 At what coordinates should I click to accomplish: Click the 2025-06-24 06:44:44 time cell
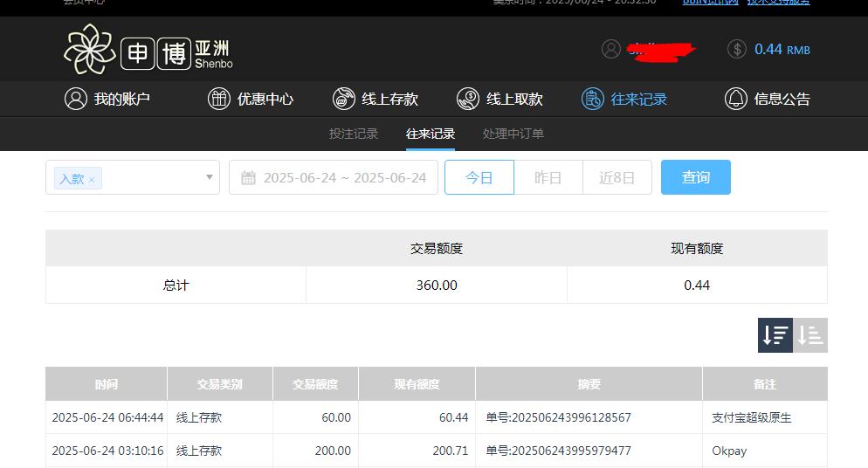(x=107, y=417)
